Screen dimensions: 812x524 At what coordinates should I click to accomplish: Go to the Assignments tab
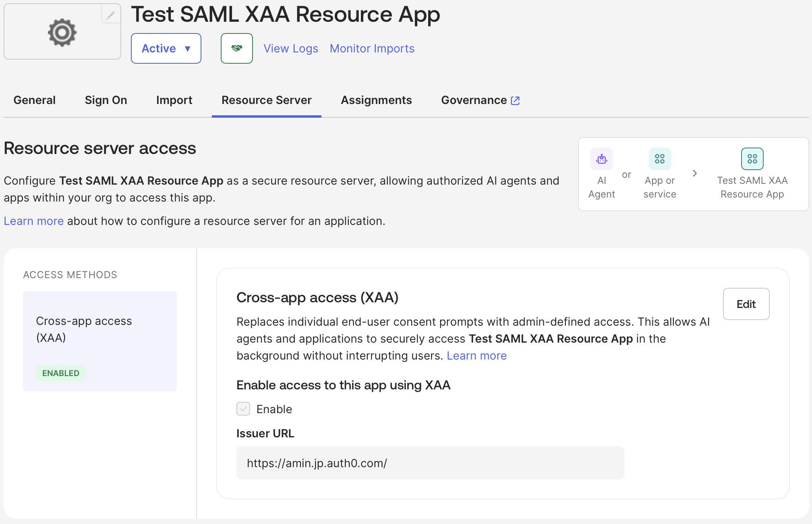pos(377,100)
